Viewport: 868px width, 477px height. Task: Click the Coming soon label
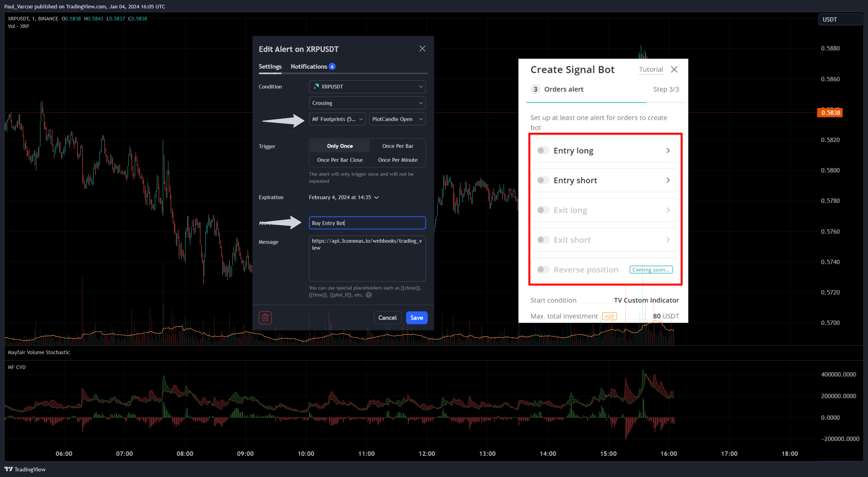coord(651,270)
